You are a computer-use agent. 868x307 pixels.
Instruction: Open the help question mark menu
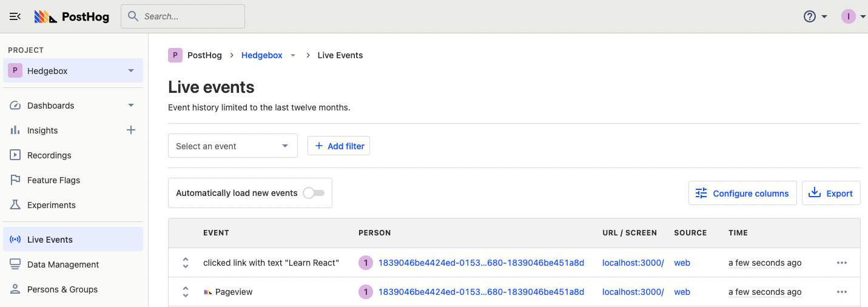click(x=810, y=16)
